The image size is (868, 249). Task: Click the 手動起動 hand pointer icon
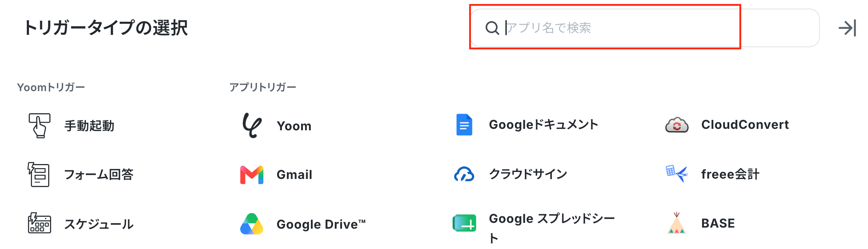point(39,126)
